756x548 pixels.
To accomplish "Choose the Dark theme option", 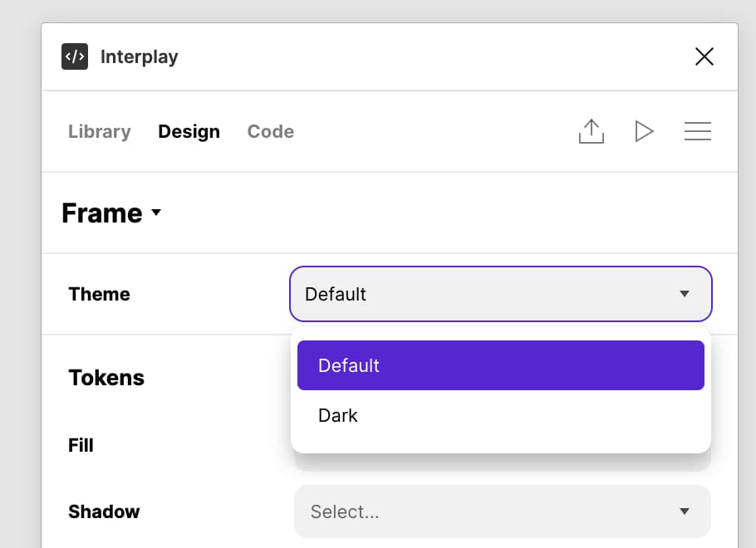I will (x=500, y=415).
